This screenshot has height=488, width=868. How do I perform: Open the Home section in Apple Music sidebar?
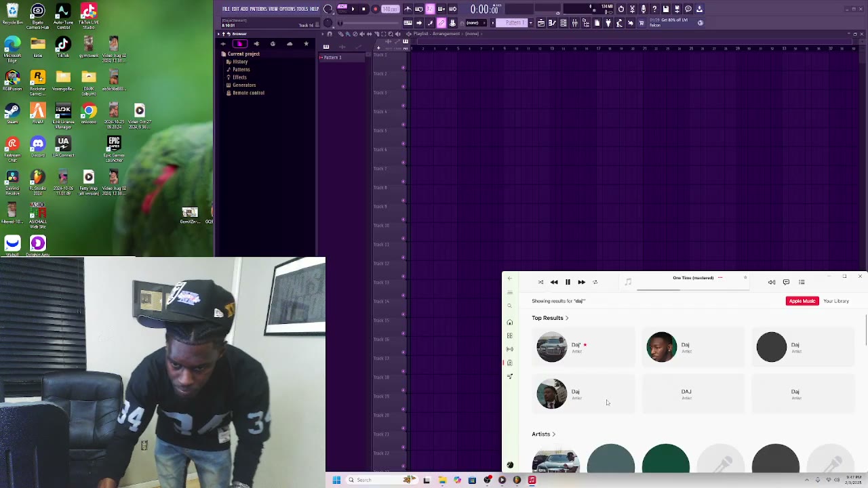(510, 322)
